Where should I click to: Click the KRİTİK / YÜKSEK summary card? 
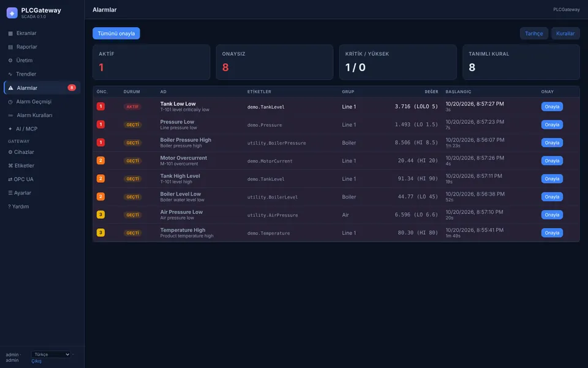coord(398,62)
